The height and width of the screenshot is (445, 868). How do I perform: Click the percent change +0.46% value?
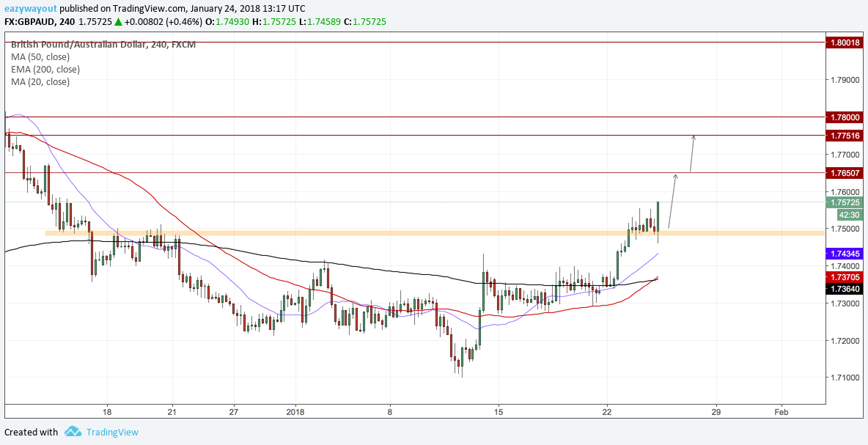click(184, 21)
